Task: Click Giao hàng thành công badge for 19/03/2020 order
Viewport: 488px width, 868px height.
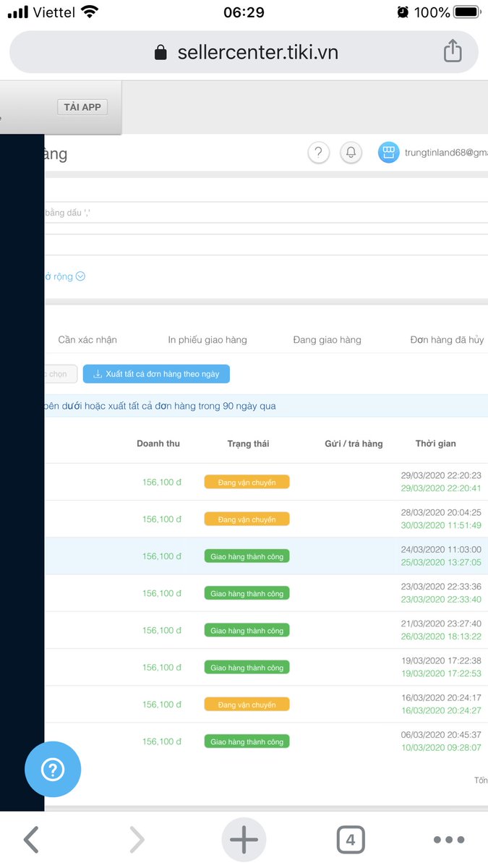Action: pos(247,667)
